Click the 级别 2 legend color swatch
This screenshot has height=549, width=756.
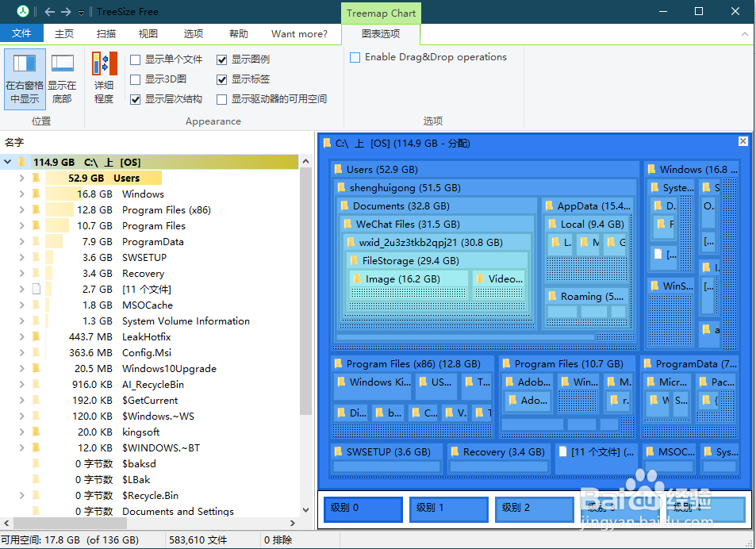535,509
